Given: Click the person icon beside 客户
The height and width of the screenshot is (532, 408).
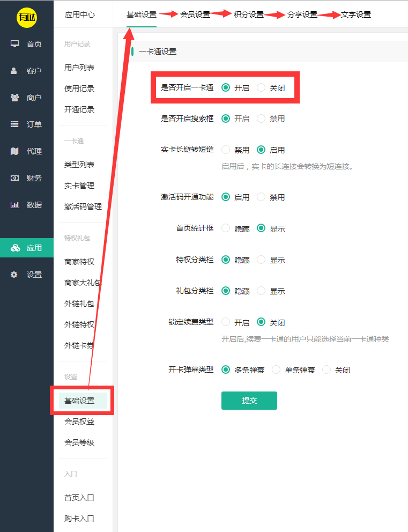Looking at the screenshot, I should pos(14,71).
